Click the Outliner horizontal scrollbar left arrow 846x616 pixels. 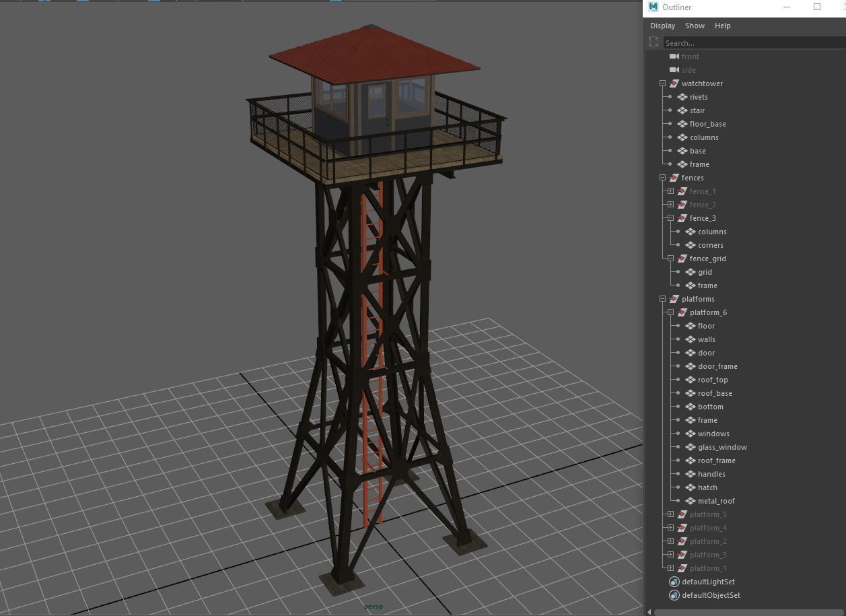pos(649,612)
